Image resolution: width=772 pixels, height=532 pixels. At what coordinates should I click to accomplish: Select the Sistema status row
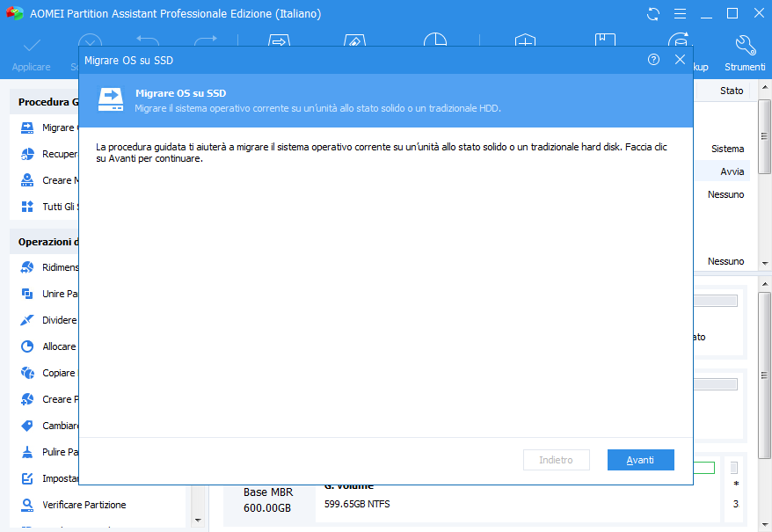(x=722, y=149)
